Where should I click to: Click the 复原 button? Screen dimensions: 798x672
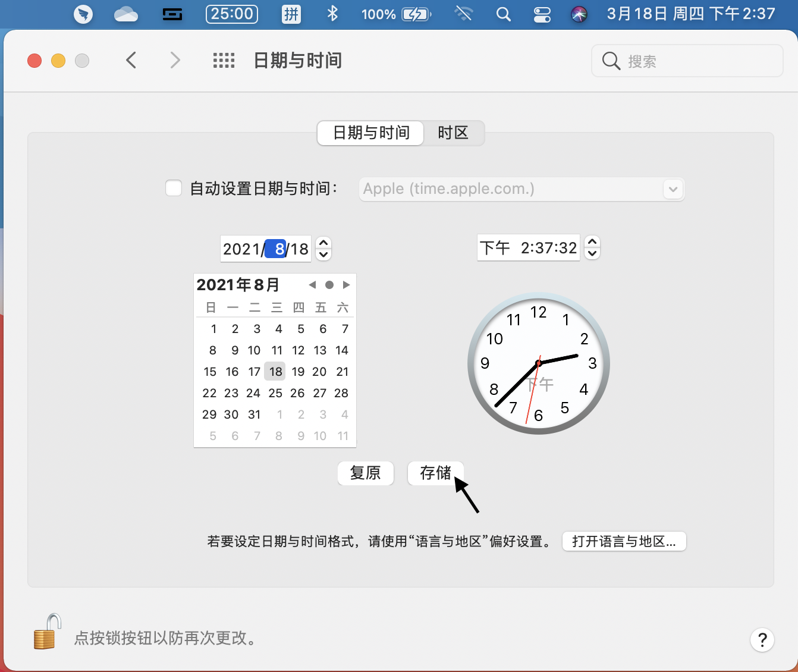[365, 473]
